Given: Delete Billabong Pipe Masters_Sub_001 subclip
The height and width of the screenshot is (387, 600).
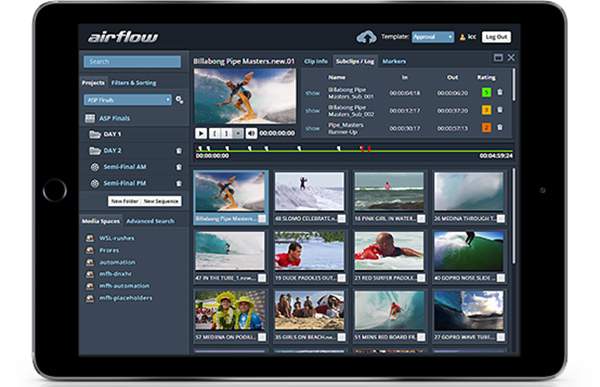Looking at the screenshot, I should 500,92.
